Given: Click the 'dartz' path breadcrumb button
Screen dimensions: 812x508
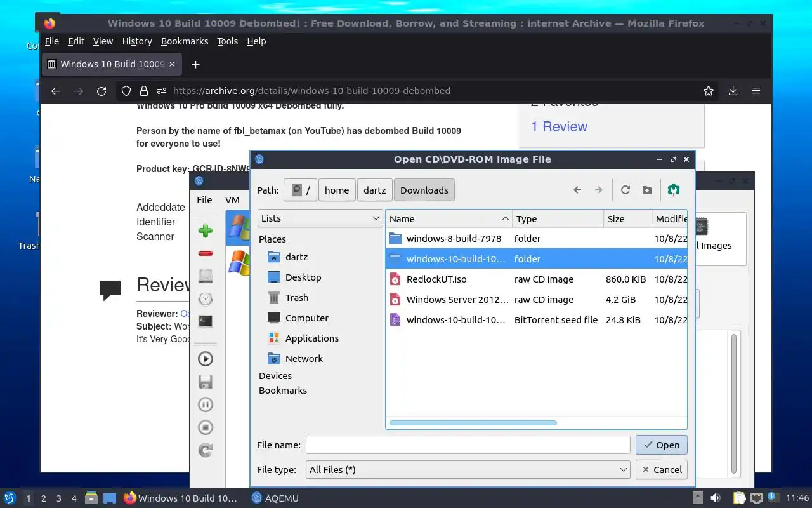Looking at the screenshot, I should click(x=374, y=190).
